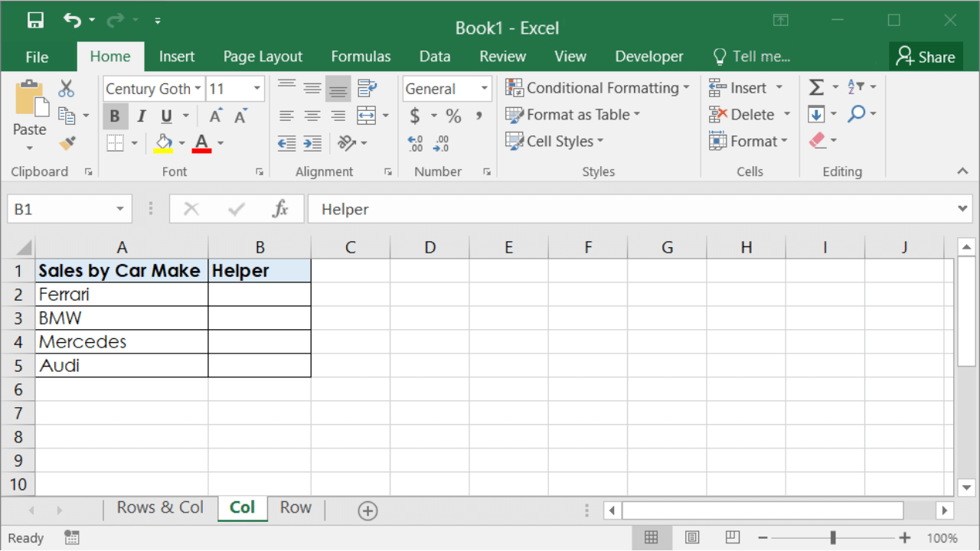Viewport: 980px width, 551px height.
Task: Click the Save icon in title bar
Action: (x=35, y=21)
